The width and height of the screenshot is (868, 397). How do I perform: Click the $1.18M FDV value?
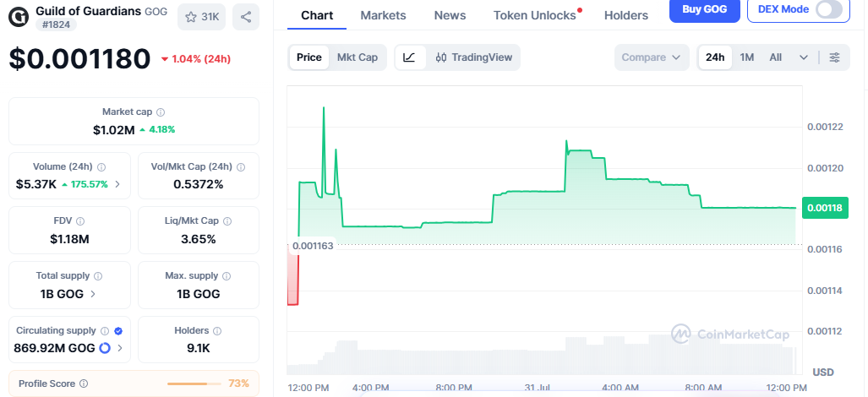click(69, 239)
